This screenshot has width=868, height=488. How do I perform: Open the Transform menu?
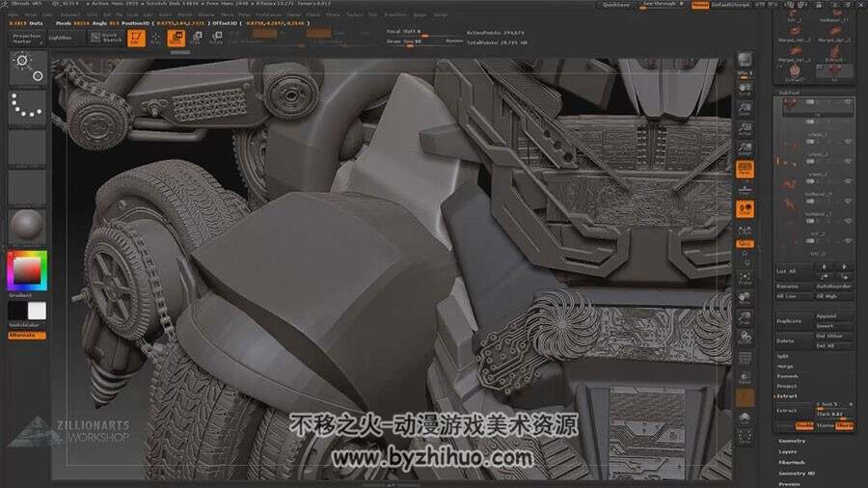395,14
